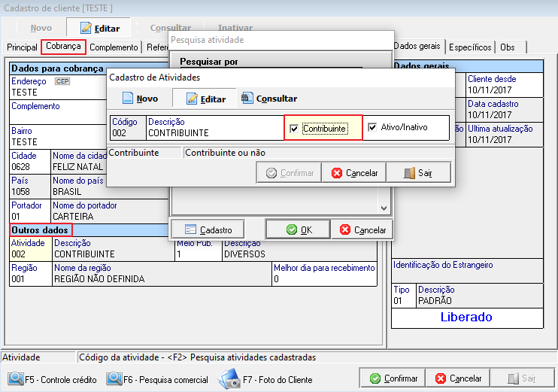
Task: Click Novo in Cadastro de Atividades dialog
Action: [140, 99]
